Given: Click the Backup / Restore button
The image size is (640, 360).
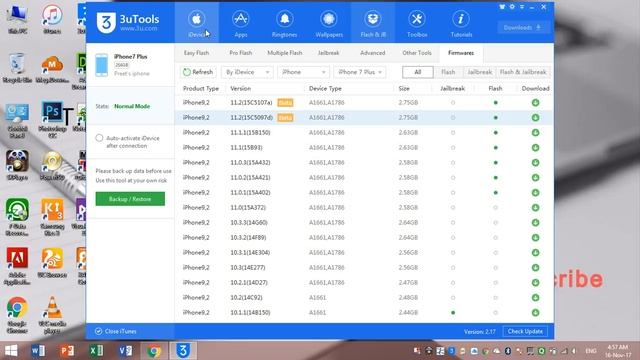Looking at the screenshot, I should (130, 199).
